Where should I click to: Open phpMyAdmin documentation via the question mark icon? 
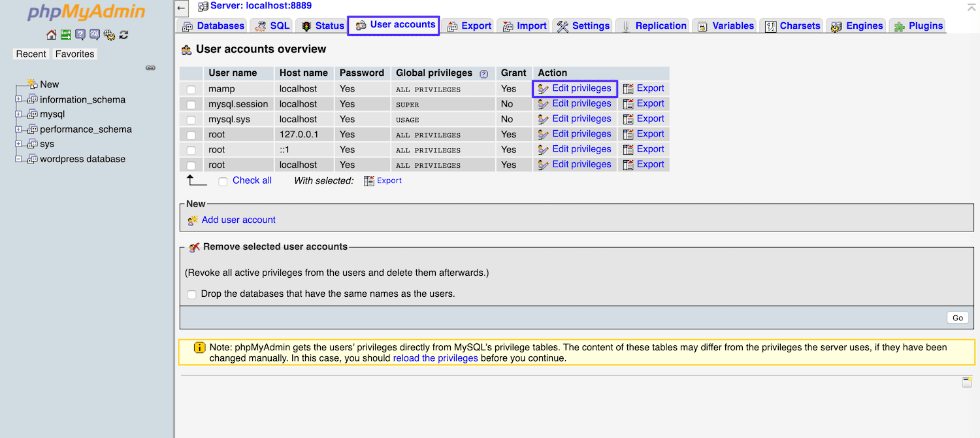(80, 35)
